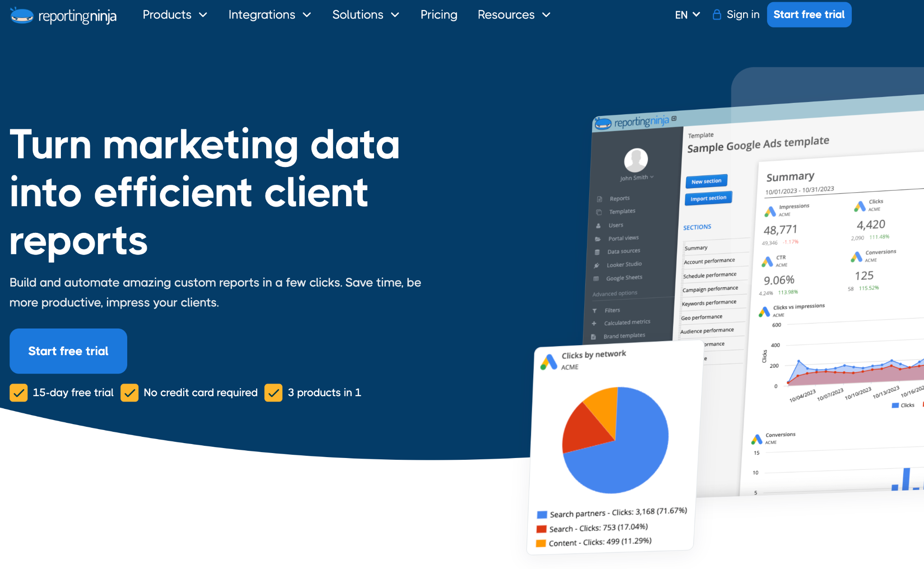Image resolution: width=924 pixels, height=569 pixels.
Task: Click the Google Ads icon next to Impressions
Action: tap(770, 211)
